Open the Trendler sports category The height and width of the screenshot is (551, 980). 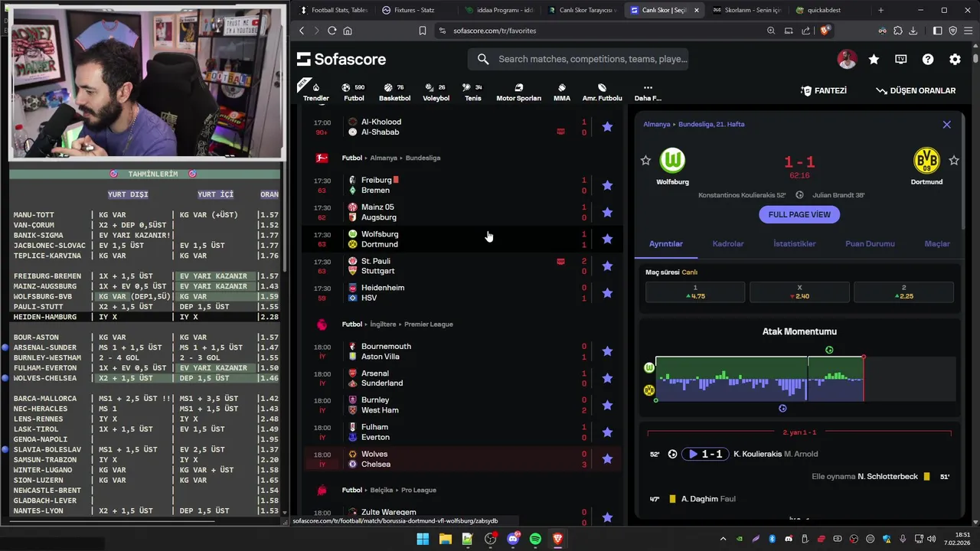(315, 93)
